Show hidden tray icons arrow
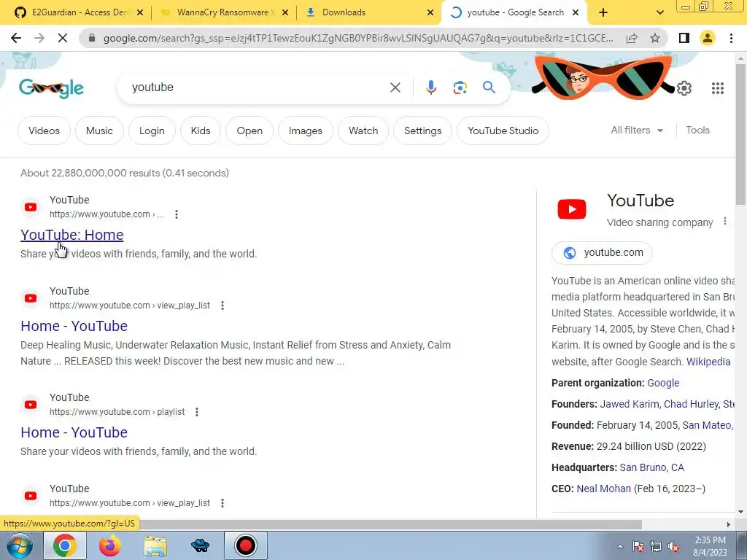The height and width of the screenshot is (560, 747). click(620, 547)
